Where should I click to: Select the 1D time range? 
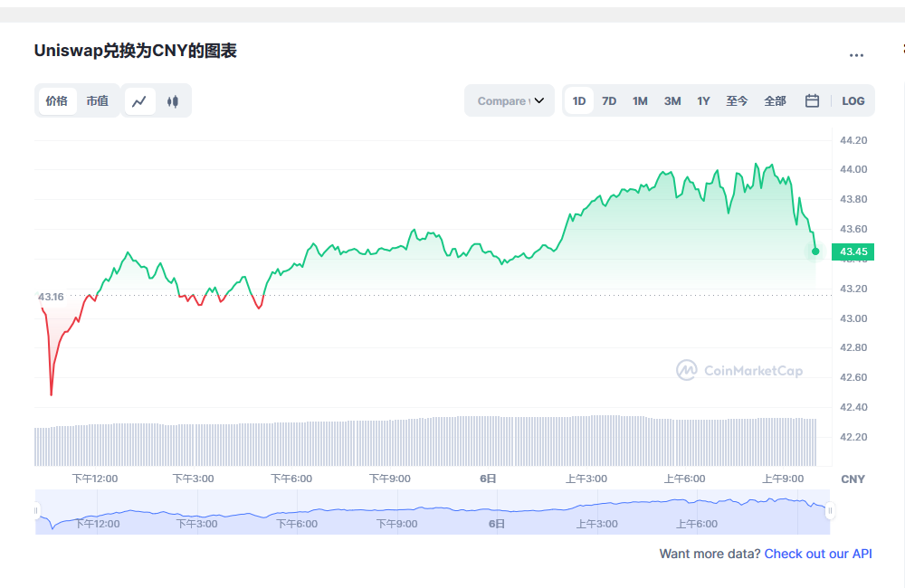pos(579,101)
